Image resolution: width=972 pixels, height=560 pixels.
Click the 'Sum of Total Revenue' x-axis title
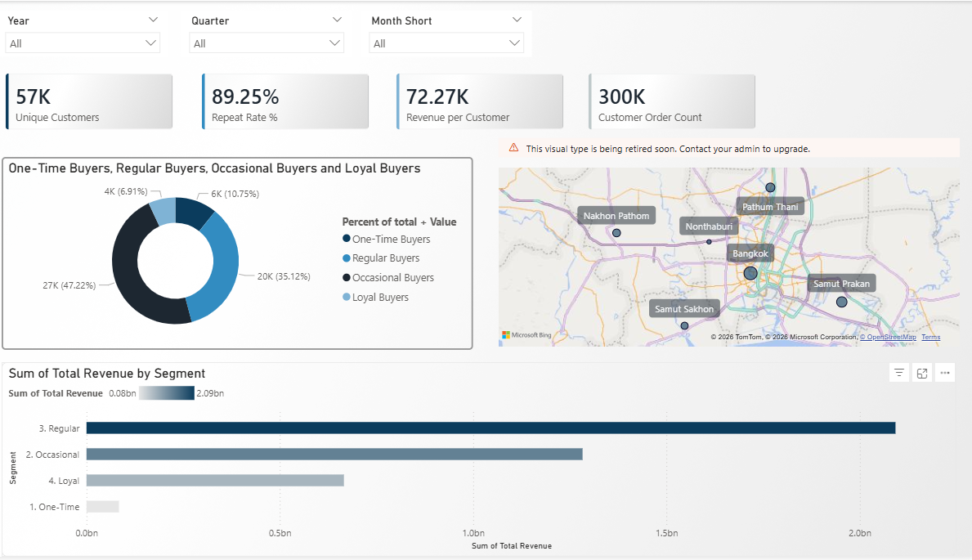pyautogui.click(x=512, y=546)
